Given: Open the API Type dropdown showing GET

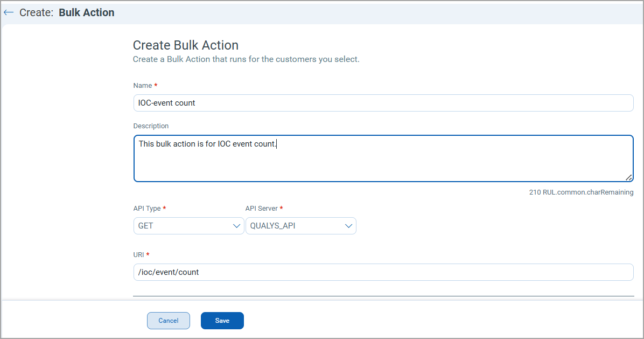Looking at the screenshot, I should coord(188,226).
